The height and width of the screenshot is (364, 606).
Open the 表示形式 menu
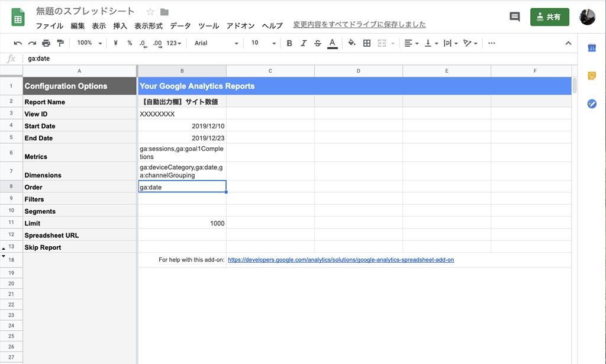[149, 26]
